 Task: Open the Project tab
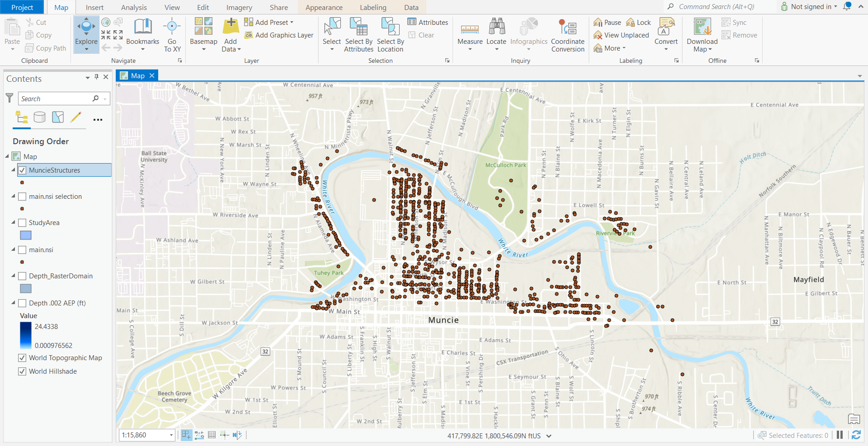coord(22,7)
